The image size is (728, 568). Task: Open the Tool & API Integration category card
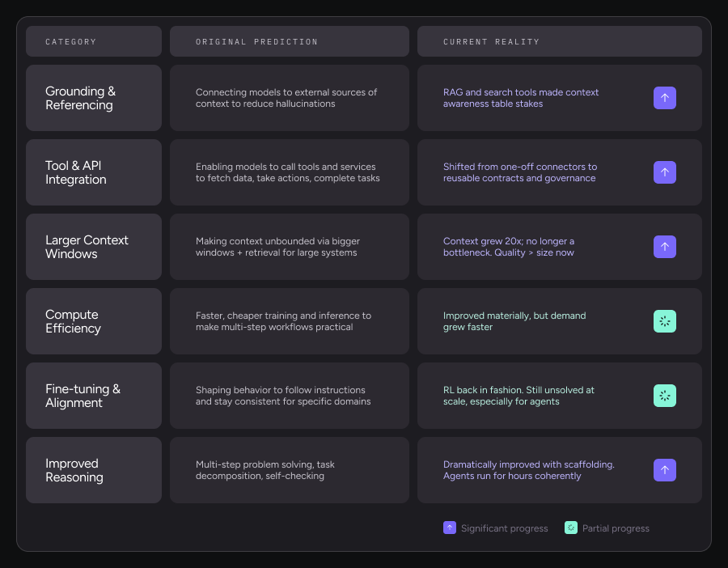(x=93, y=172)
